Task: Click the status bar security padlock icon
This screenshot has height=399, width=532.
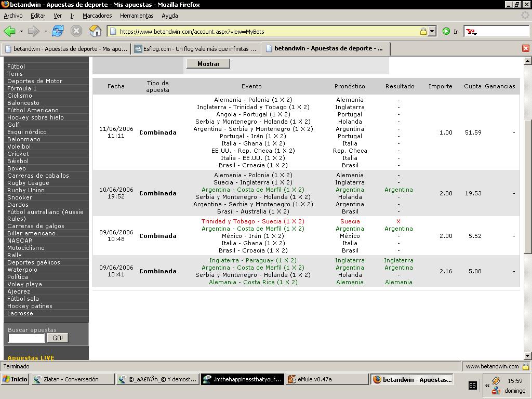Action: click(x=526, y=366)
